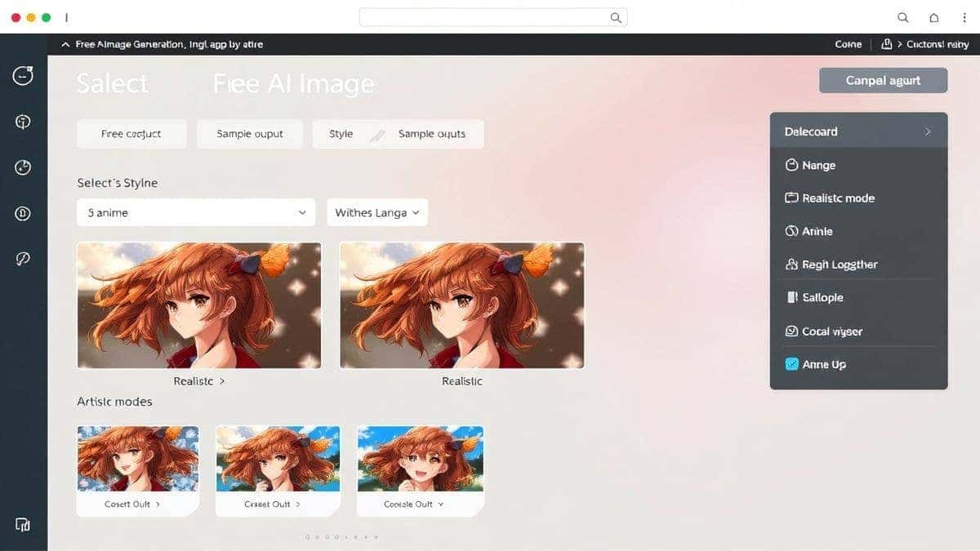Click in the top search field
This screenshot has height=551, width=980.
tap(493, 17)
